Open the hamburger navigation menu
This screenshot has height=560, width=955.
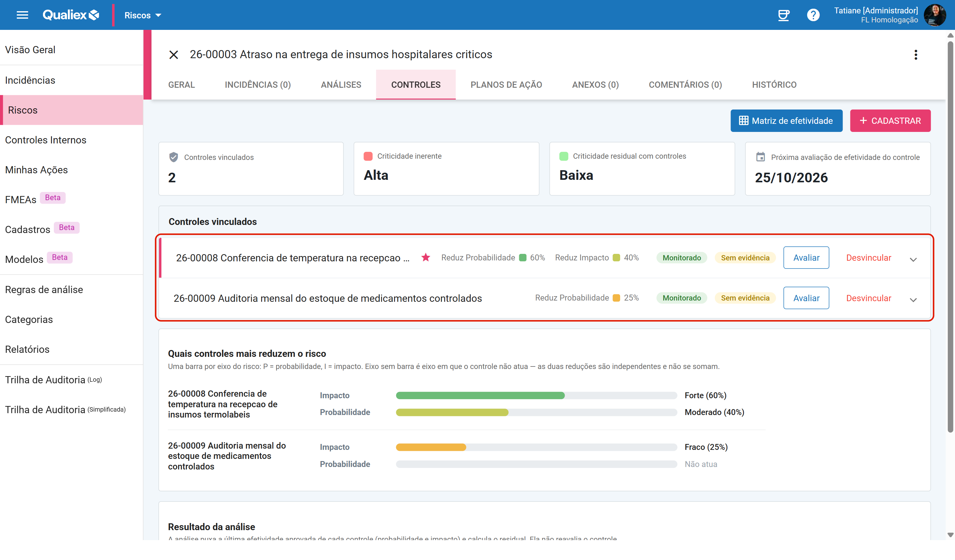(x=22, y=15)
